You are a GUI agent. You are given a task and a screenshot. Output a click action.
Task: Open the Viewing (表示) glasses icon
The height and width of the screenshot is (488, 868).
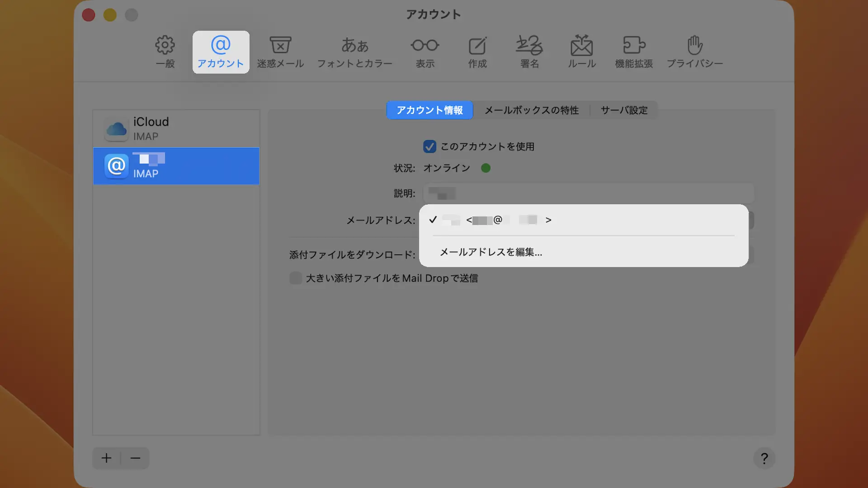425,52
